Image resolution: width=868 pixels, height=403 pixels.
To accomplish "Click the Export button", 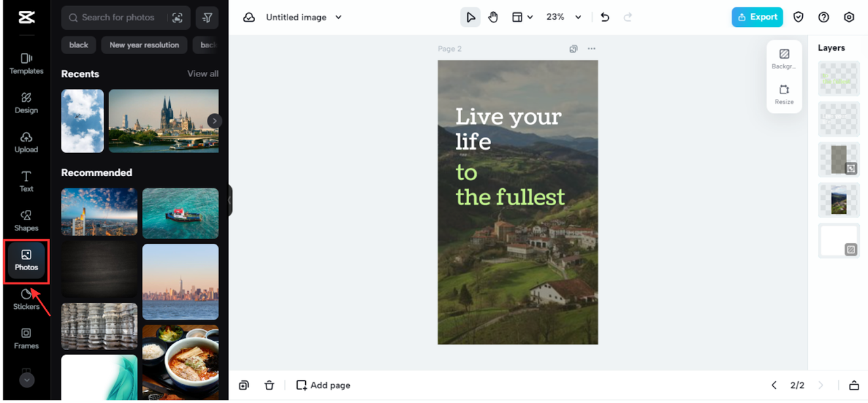I will point(757,18).
